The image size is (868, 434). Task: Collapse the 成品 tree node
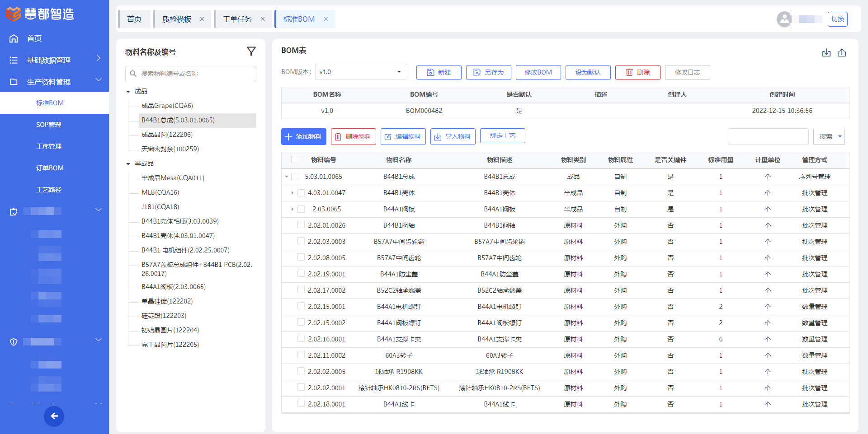(128, 92)
